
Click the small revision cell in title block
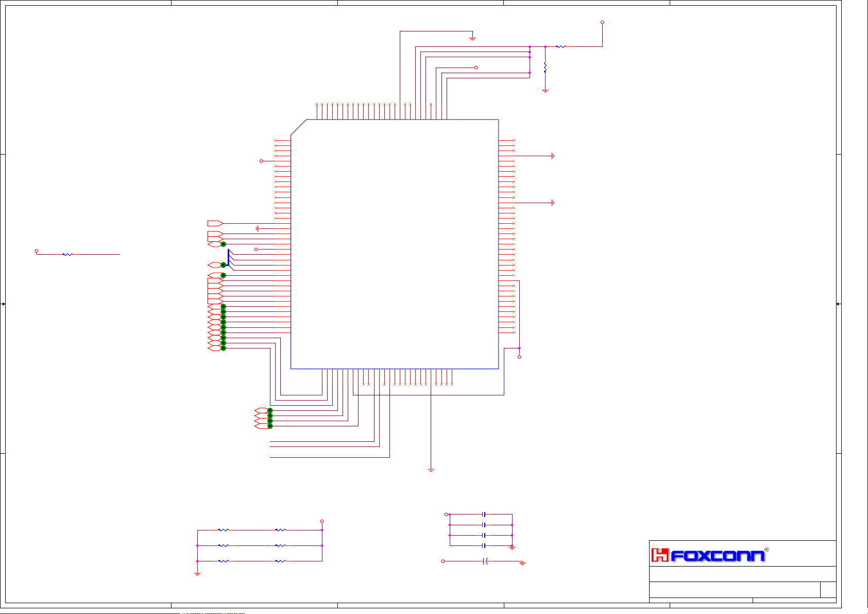click(828, 590)
